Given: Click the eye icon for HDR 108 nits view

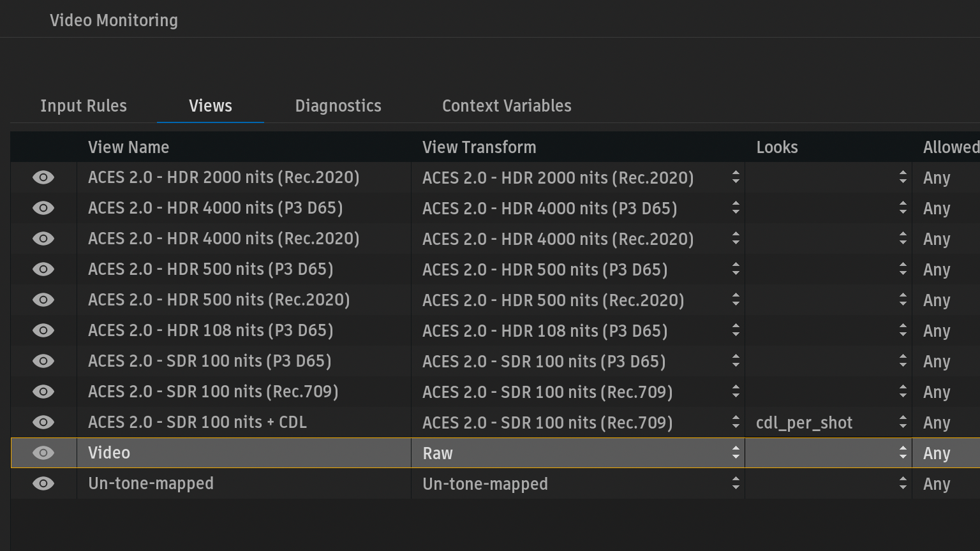Looking at the screenshot, I should tap(43, 330).
